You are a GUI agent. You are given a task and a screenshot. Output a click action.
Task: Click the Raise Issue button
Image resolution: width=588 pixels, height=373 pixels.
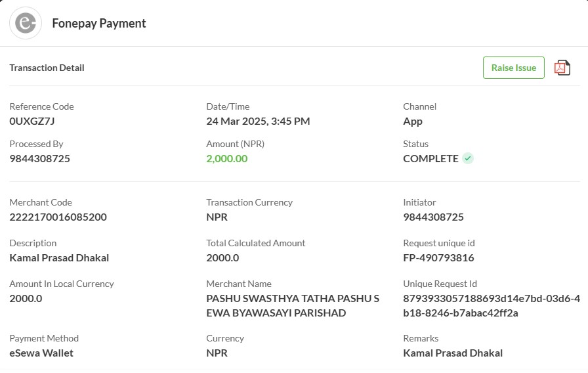tap(514, 68)
